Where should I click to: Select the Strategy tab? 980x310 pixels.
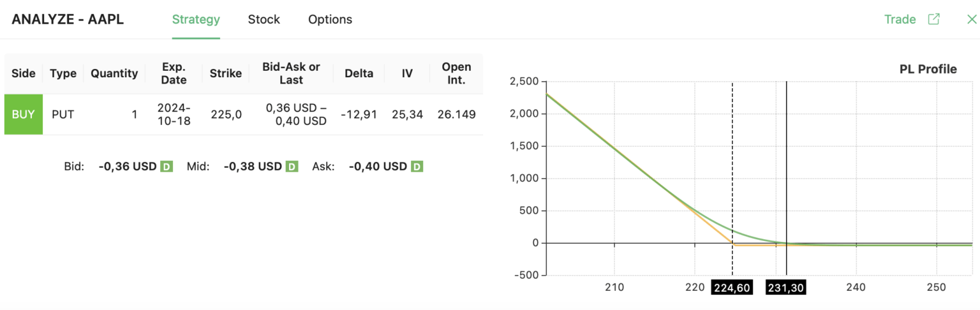click(196, 19)
